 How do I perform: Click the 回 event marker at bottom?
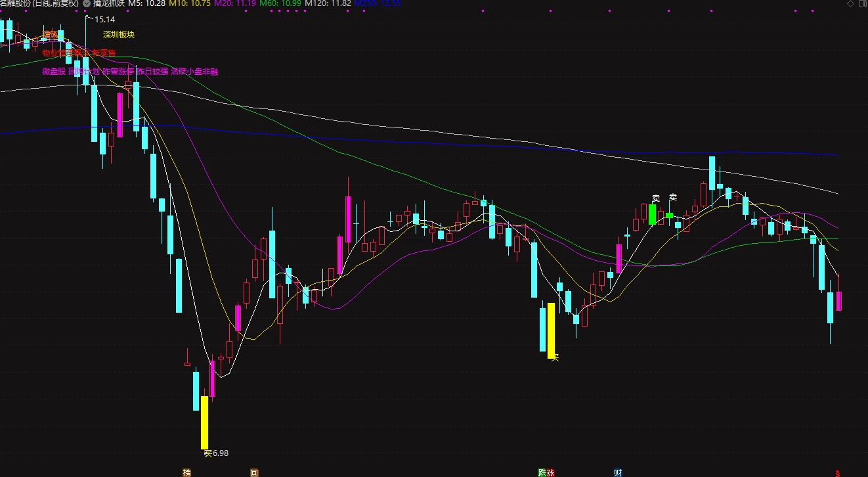[x=254, y=472]
